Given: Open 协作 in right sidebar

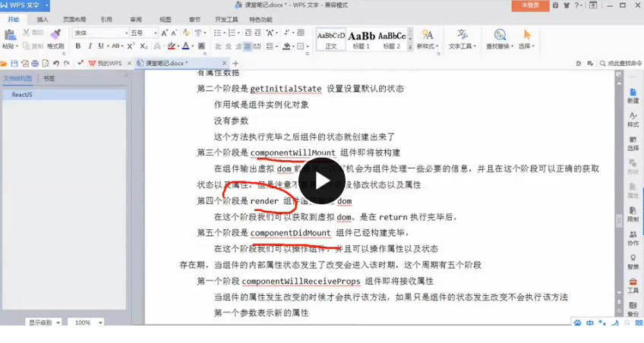Looking at the screenshot, I should pos(633,238).
